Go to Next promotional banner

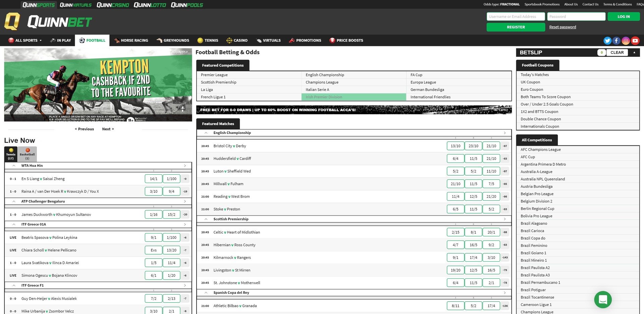pyautogui.click(x=108, y=129)
